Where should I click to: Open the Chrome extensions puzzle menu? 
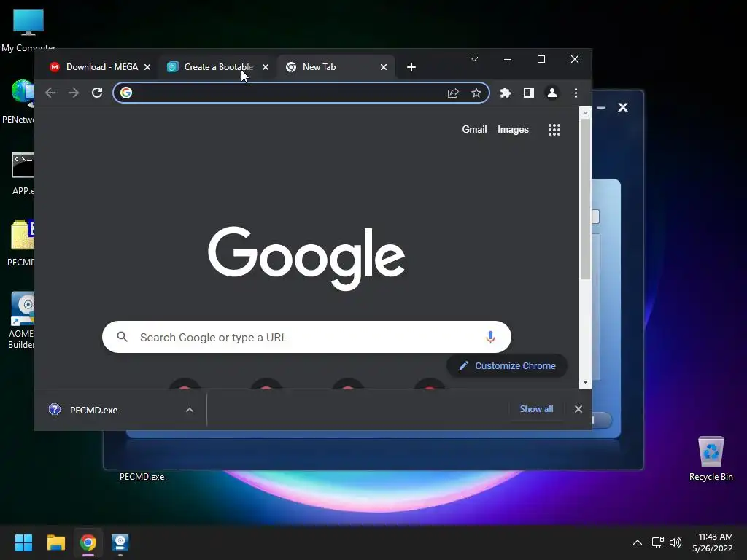506,93
